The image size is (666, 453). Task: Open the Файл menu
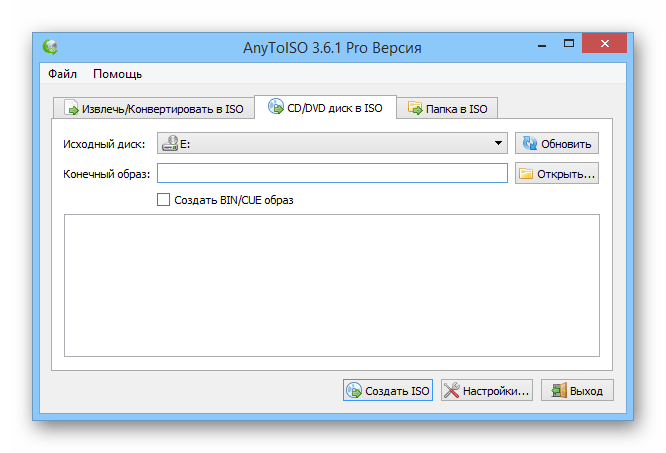pos(62,74)
